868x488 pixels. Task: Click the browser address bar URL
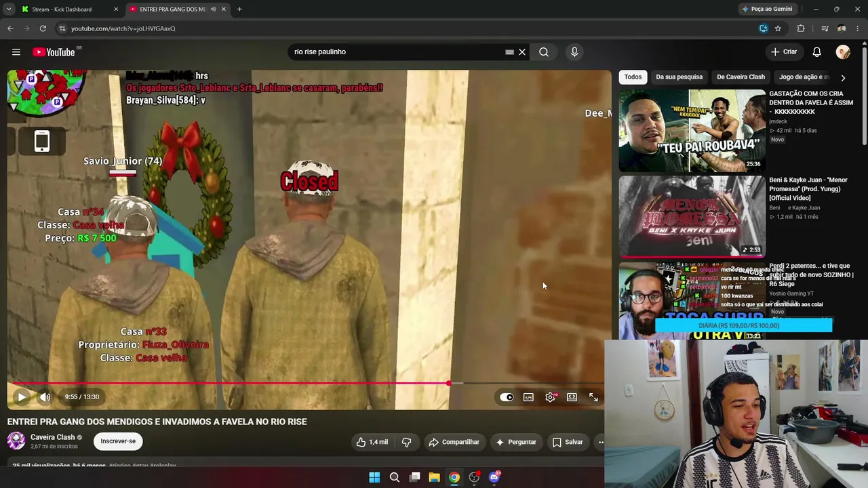[x=123, y=28]
